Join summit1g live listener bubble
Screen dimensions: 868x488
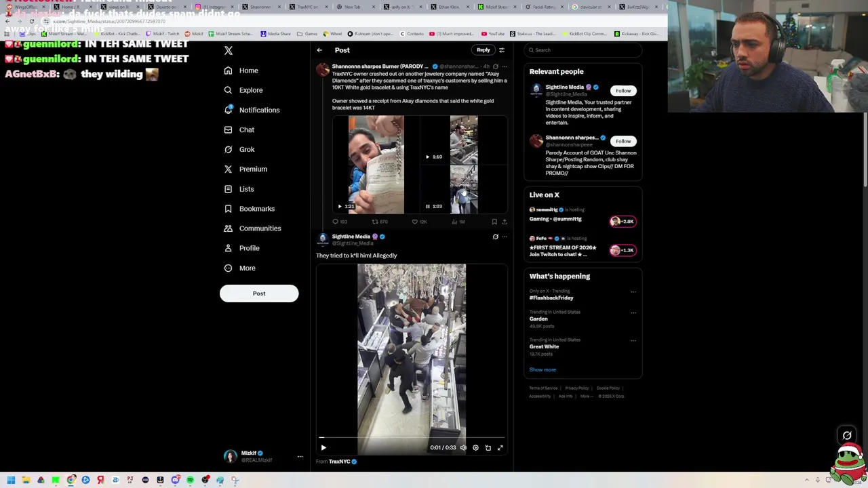point(623,221)
